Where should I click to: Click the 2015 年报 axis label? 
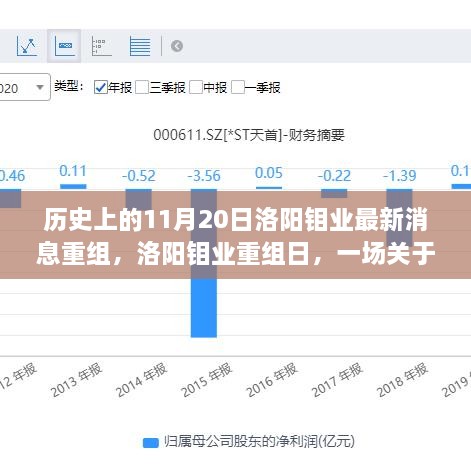coord(207,380)
